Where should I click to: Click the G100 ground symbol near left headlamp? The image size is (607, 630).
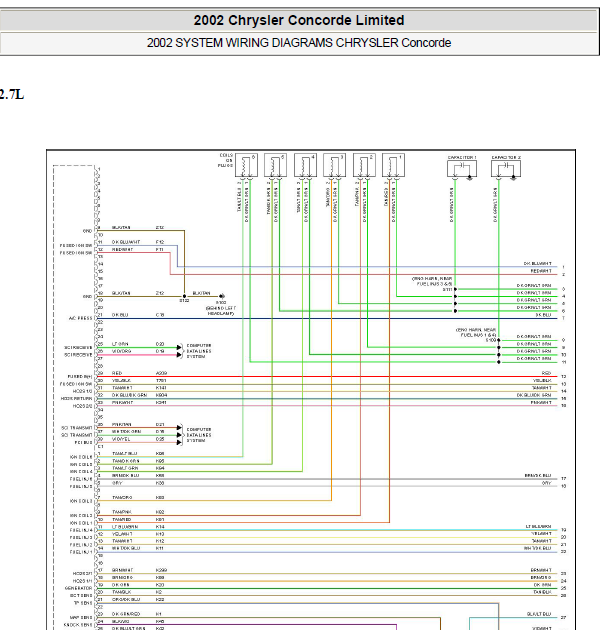[x=222, y=296]
